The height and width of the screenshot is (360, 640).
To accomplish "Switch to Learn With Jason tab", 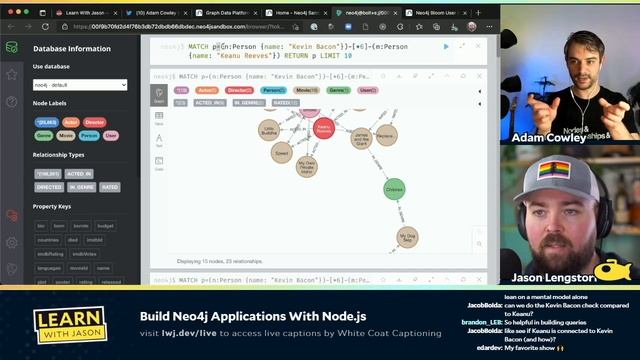I will [x=86, y=13].
